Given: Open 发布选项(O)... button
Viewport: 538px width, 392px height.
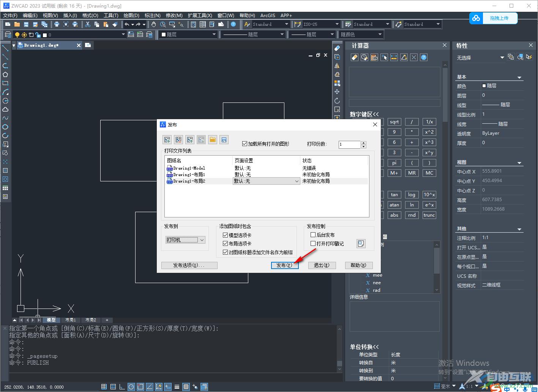Looking at the screenshot, I should point(189,265).
